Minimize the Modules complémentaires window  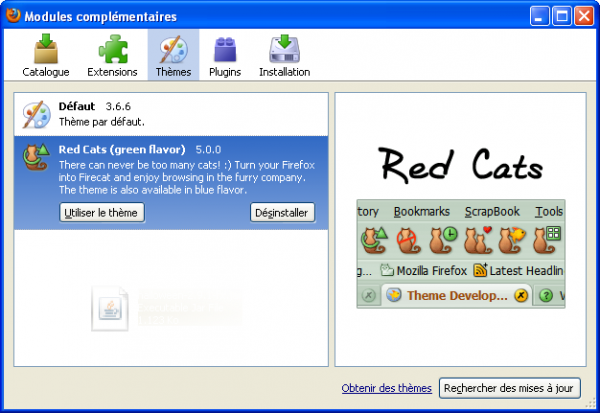click(540, 16)
